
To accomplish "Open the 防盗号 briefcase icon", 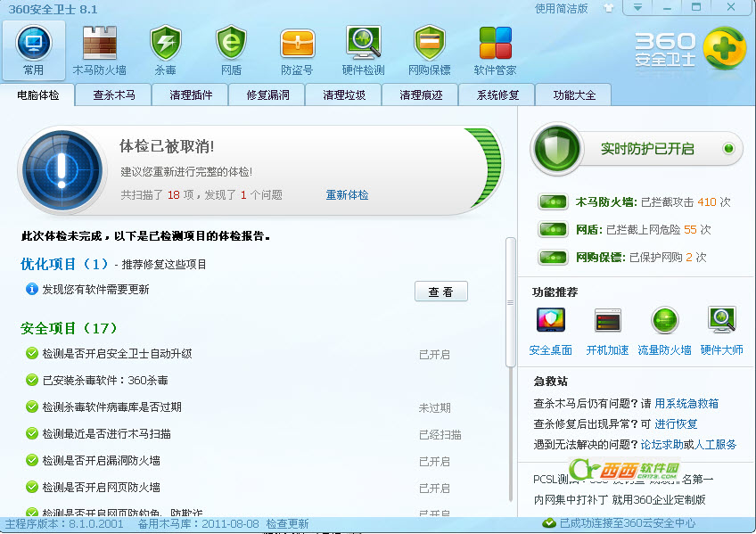I will 298,45.
